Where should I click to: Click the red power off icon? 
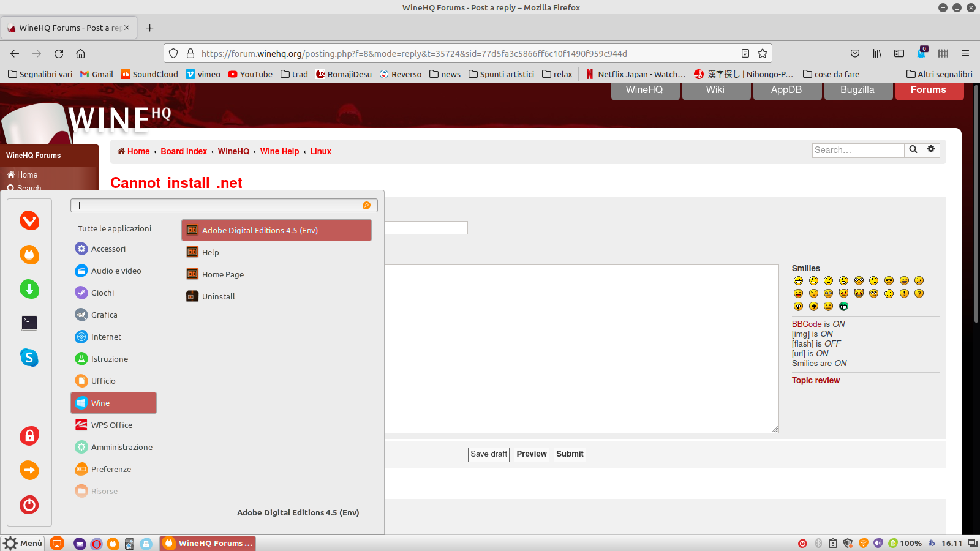click(x=29, y=504)
